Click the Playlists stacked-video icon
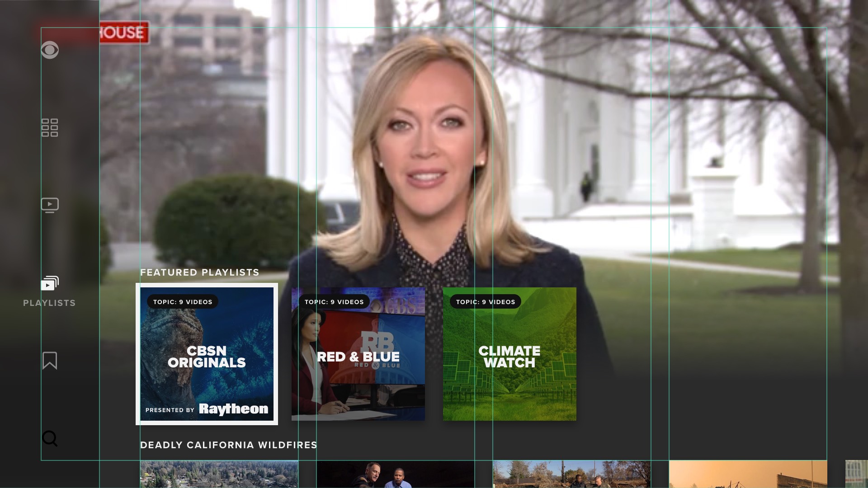 pyautogui.click(x=50, y=283)
